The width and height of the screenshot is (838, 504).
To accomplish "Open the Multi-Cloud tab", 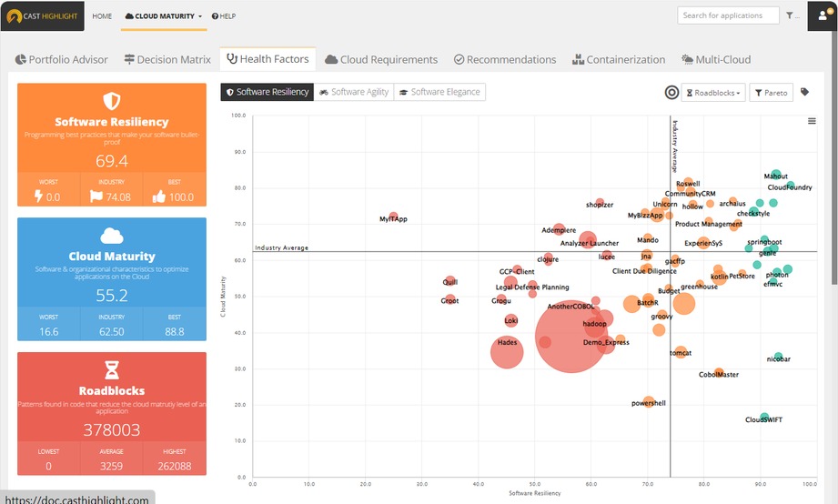I will pyautogui.click(x=716, y=59).
